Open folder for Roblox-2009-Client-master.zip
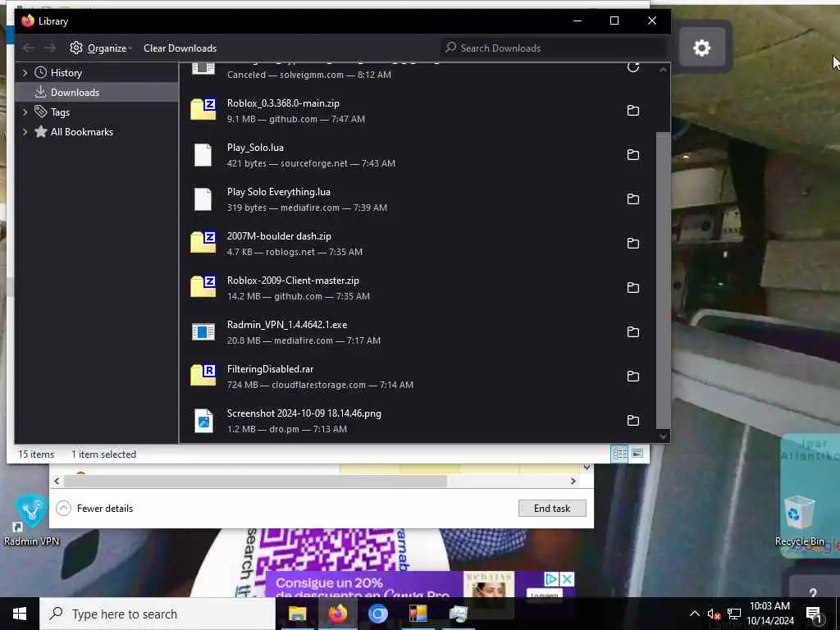This screenshot has height=630, width=840. coord(632,288)
